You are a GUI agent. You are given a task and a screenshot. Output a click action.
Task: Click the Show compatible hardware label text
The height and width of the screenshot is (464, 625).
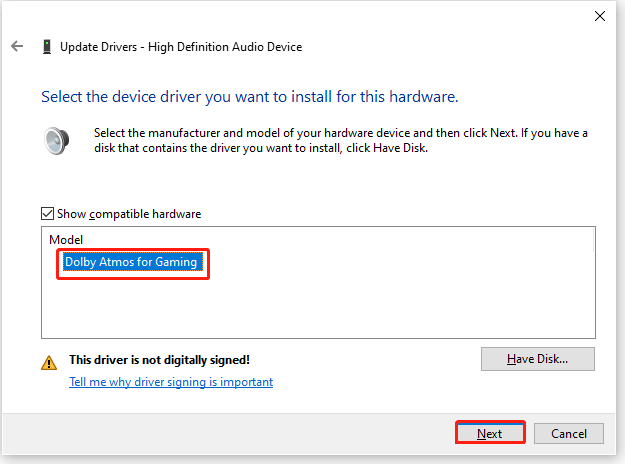129,214
